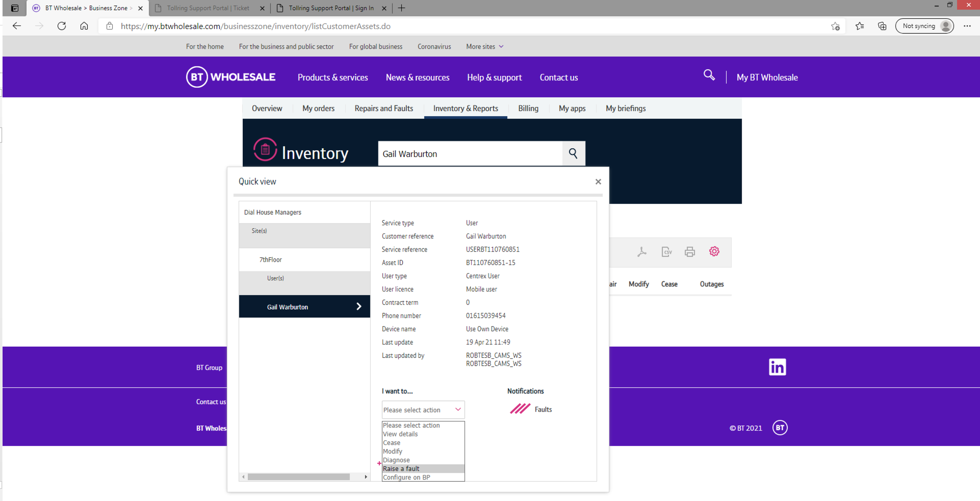
Task: Export the list as PDF icon
Action: [642, 252]
